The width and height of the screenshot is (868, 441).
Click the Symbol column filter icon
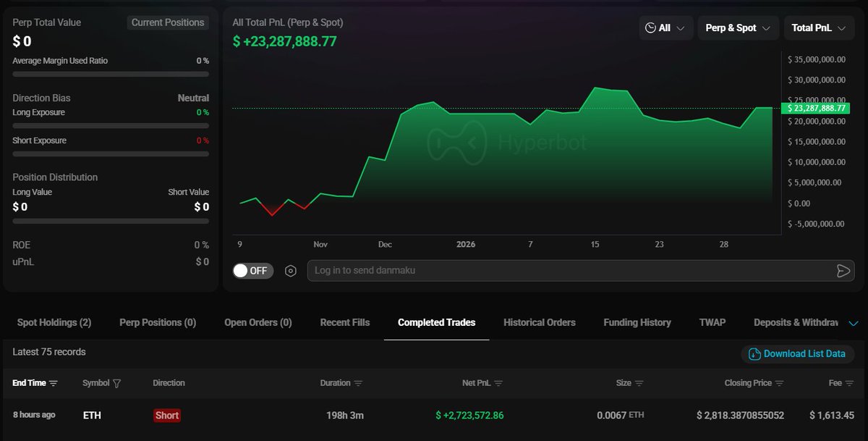(117, 383)
